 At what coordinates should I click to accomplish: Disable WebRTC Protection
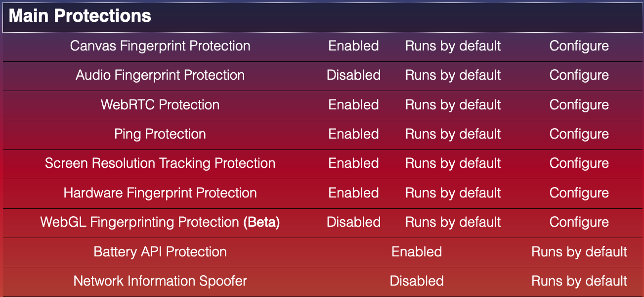pyautogui.click(x=353, y=105)
